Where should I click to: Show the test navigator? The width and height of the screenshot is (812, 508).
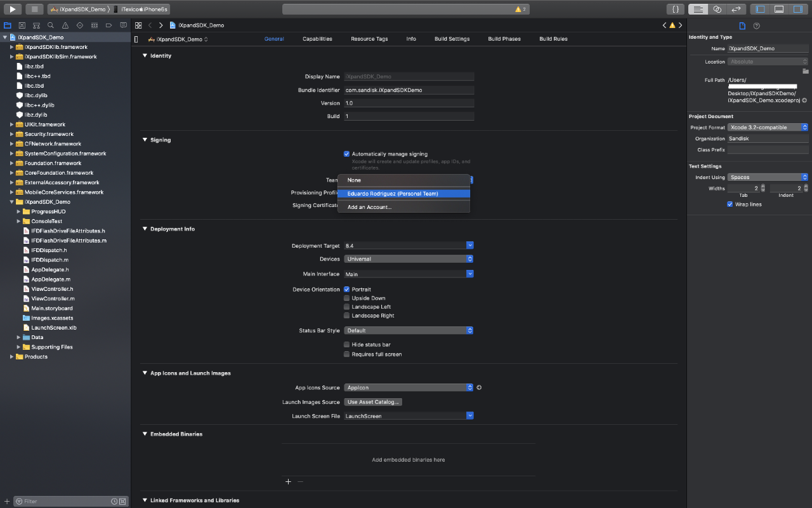point(80,25)
